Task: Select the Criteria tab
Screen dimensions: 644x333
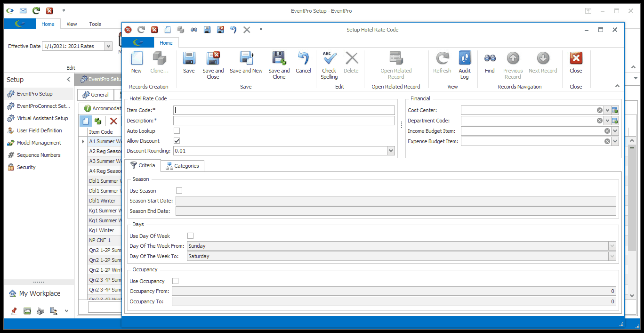Action: 143,165
